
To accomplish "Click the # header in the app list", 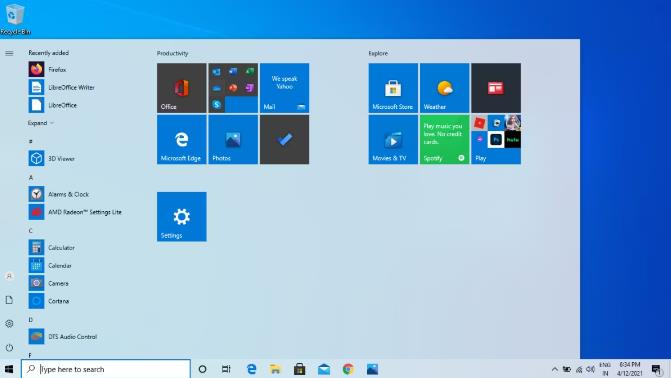I will pyautogui.click(x=31, y=141).
